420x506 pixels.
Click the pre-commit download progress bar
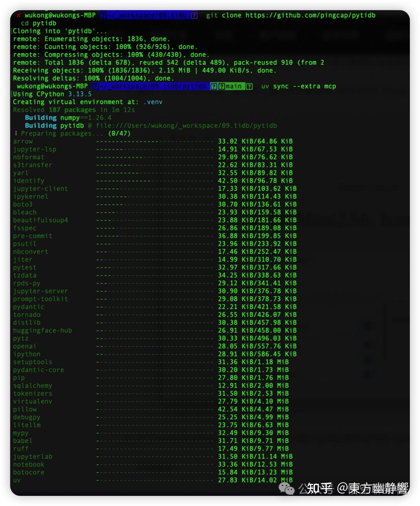pyautogui.click(x=155, y=236)
